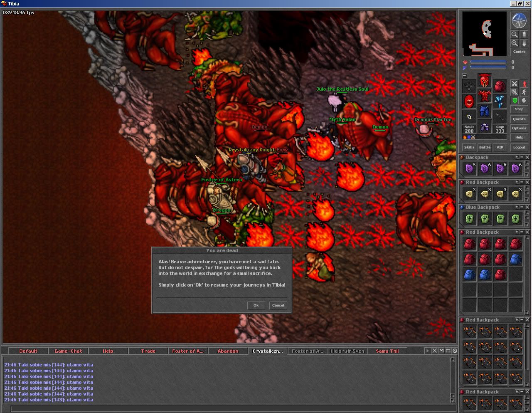This screenshot has height=413, width=532.
Task: Open the Abandon chat tab
Action: click(228, 351)
